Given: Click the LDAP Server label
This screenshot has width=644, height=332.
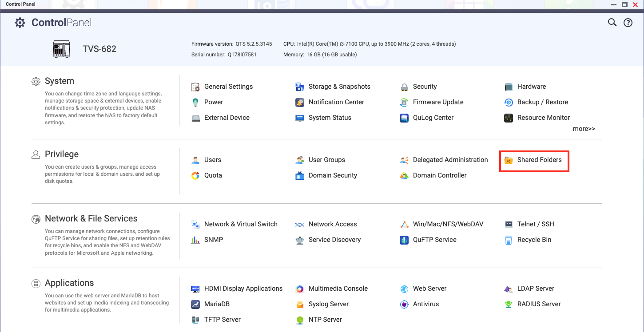Looking at the screenshot, I should (536, 289).
